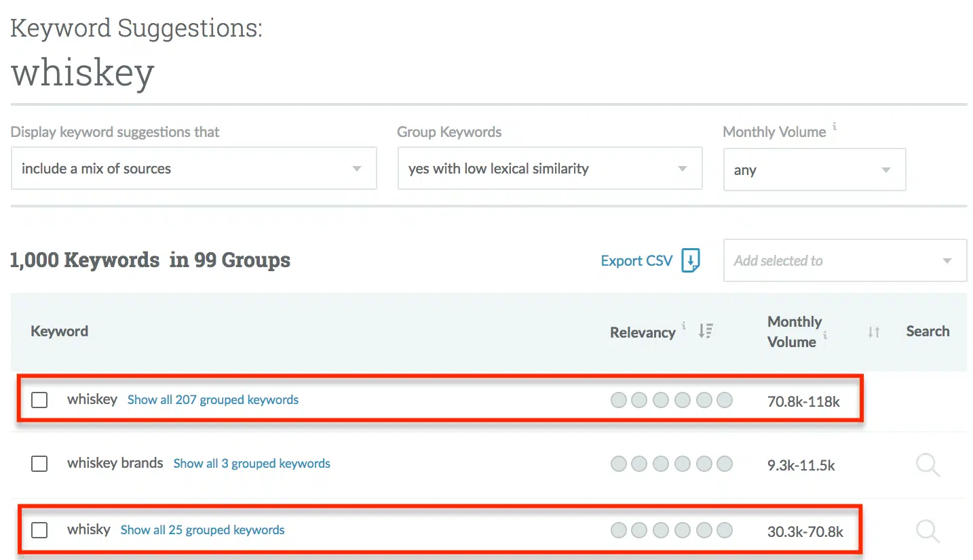Open the Monthly Volume 'any' dropdown

(814, 169)
